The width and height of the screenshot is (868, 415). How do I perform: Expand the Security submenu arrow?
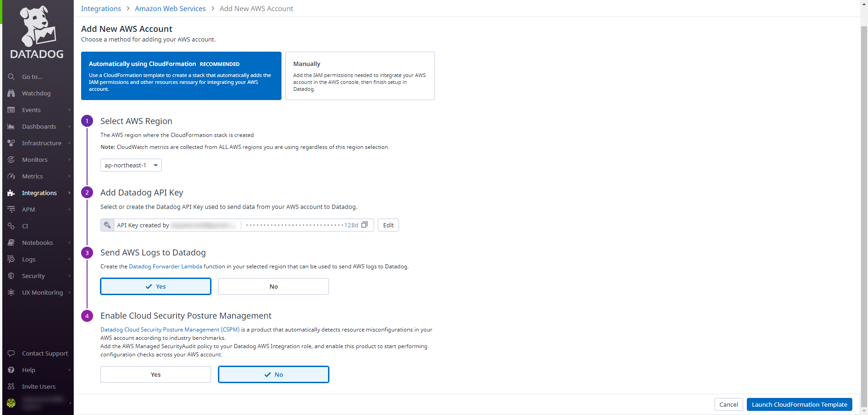click(70, 276)
